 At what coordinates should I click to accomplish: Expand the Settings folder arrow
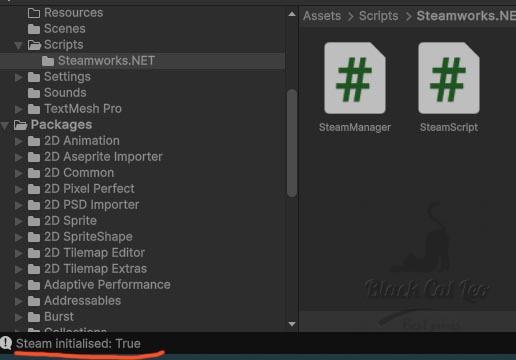(x=19, y=77)
